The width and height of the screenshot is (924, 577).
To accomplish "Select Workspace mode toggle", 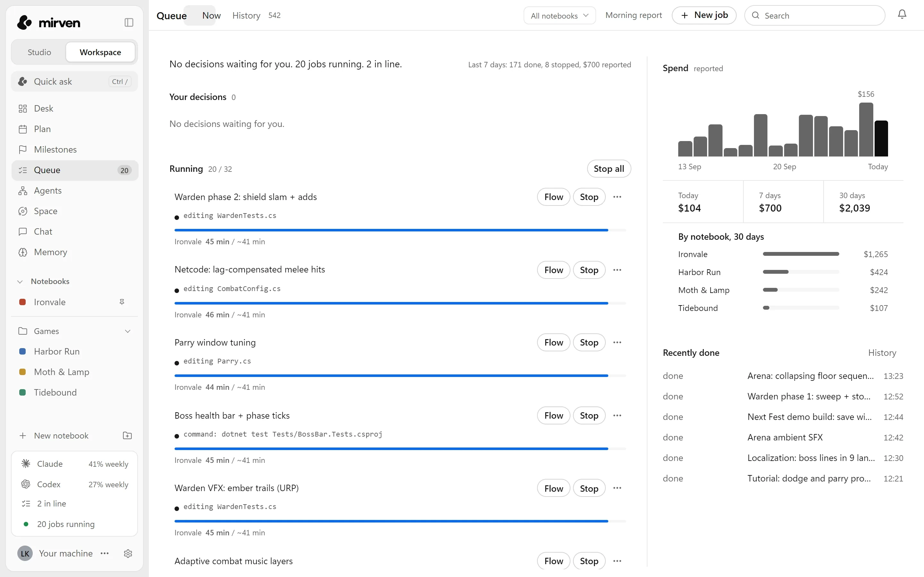I will click(x=100, y=52).
